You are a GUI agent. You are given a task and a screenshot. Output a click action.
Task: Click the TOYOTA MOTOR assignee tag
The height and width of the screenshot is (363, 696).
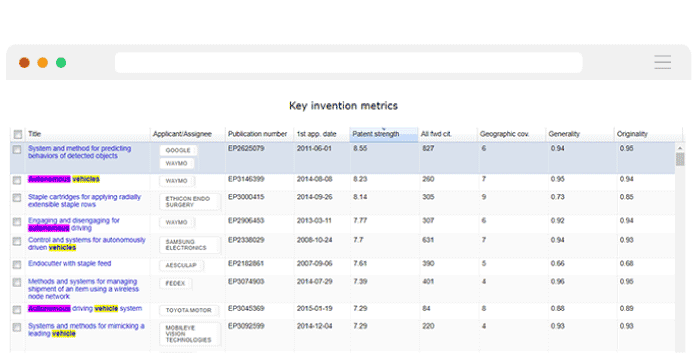point(189,310)
